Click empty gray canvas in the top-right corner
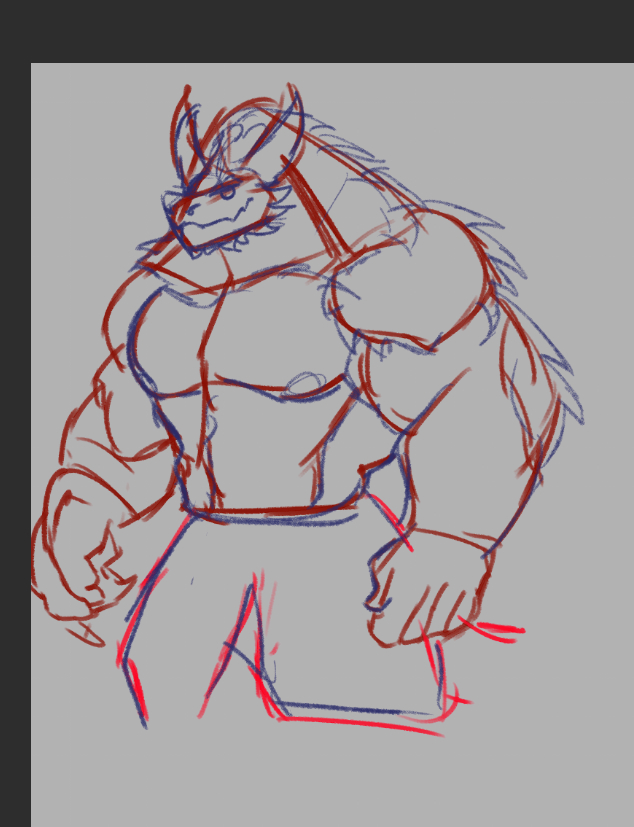Viewport: 634px width, 827px height. pyautogui.click(x=580, y=110)
